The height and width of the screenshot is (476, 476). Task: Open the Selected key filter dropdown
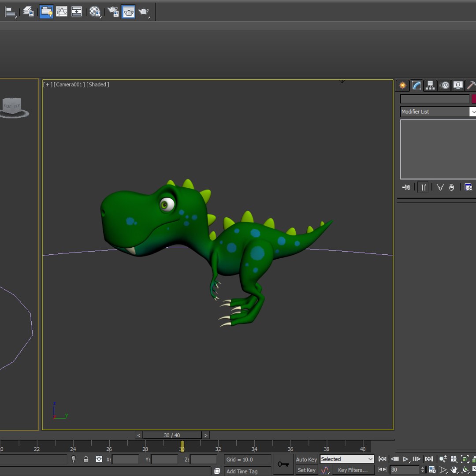click(x=347, y=459)
